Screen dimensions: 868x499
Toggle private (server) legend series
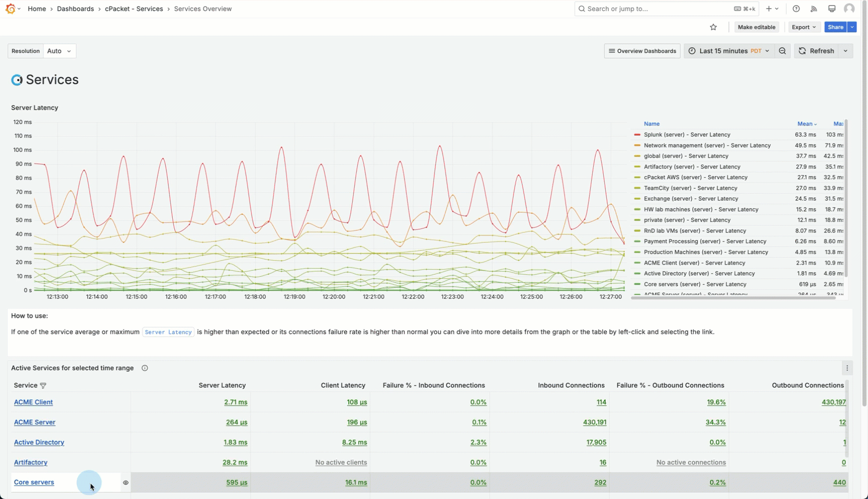pyautogui.click(x=687, y=220)
